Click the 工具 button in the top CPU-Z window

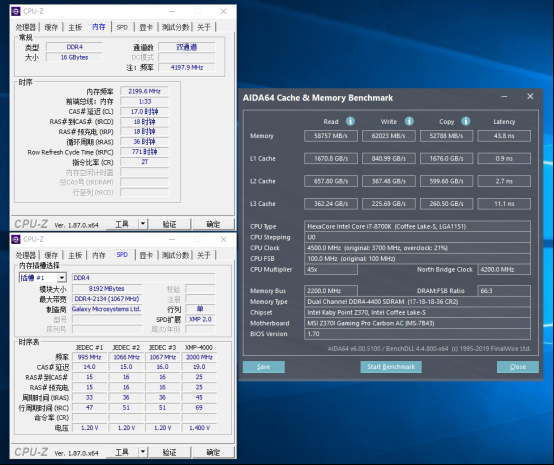122,224
